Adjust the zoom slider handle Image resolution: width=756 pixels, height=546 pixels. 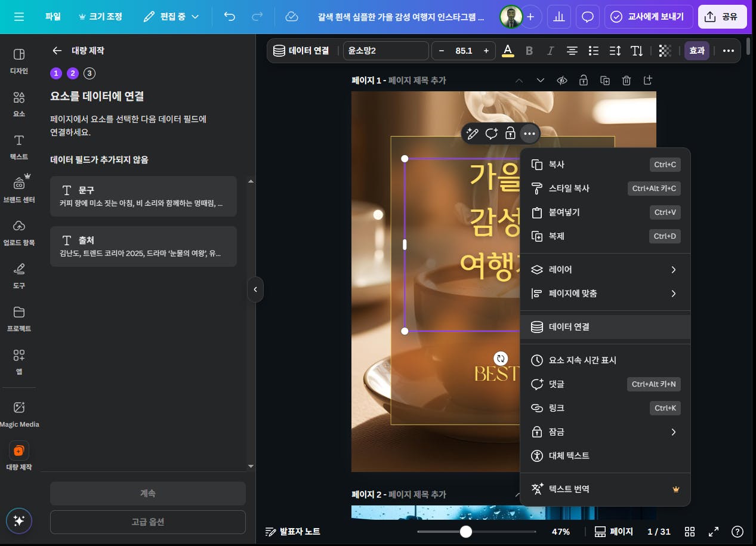point(466,531)
